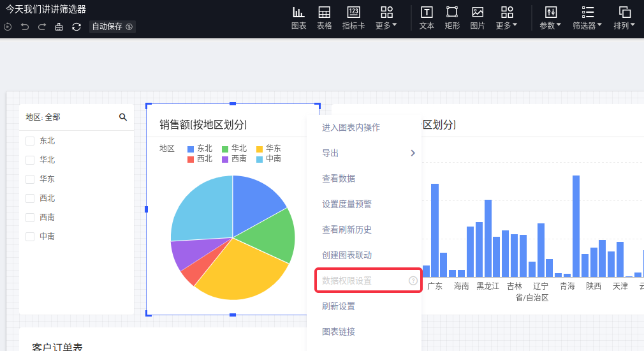644x351 pixels.
Task: Insert a 指标卡 metric card
Action: click(353, 18)
